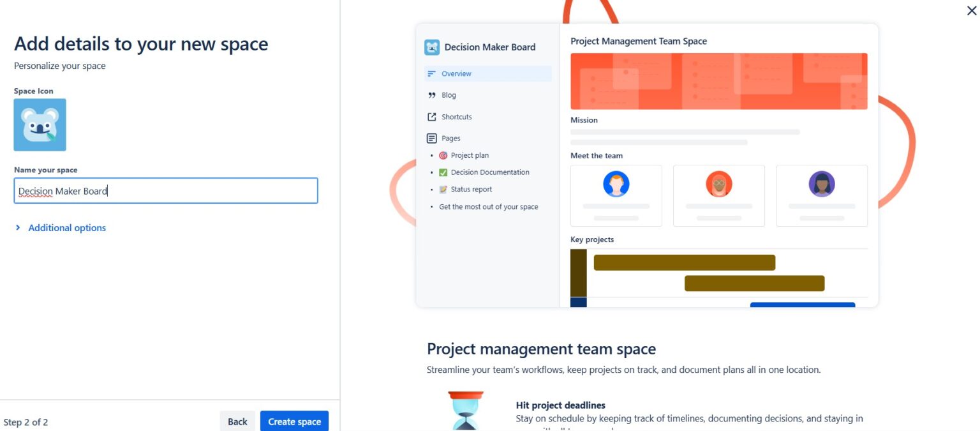Click the 'Pages' label in preview sidebar
Screen dimensions: 980x431
[451, 139]
